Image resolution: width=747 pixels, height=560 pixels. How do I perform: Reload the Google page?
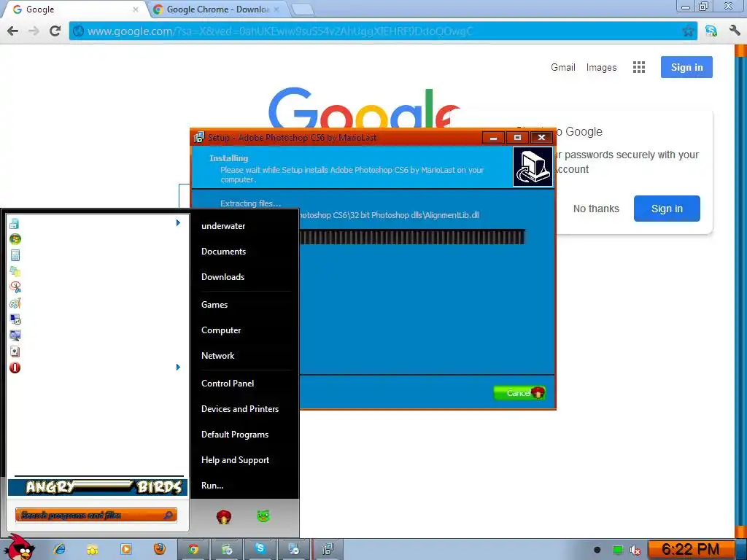tap(55, 31)
